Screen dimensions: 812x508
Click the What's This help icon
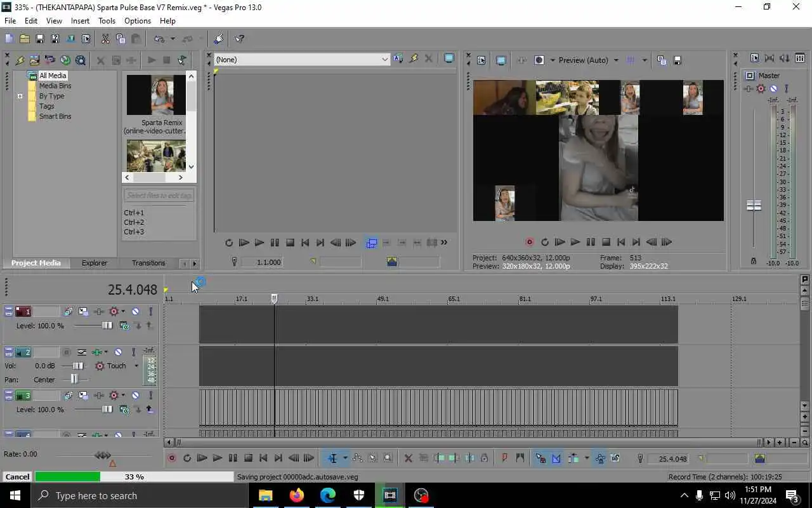click(x=240, y=39)
